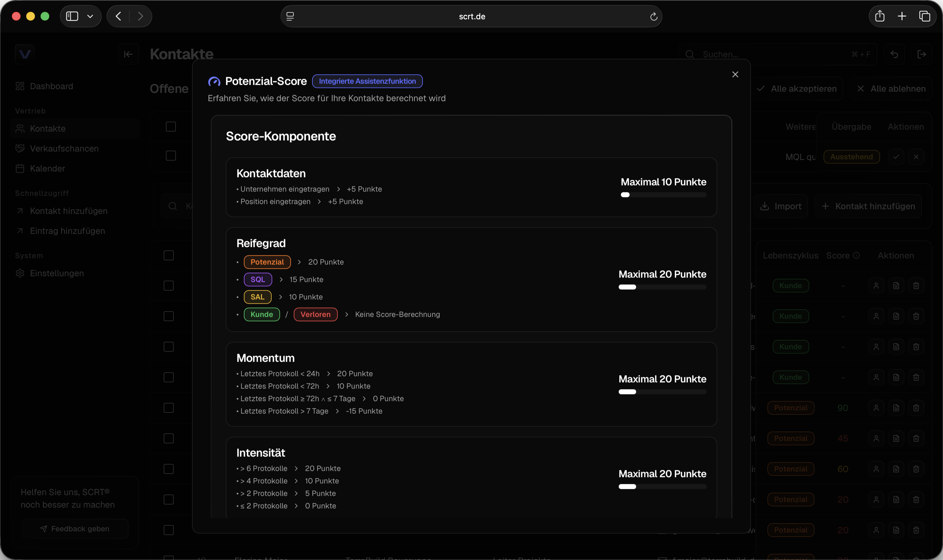Click the trash icon in score 90 row

[916, 408]
